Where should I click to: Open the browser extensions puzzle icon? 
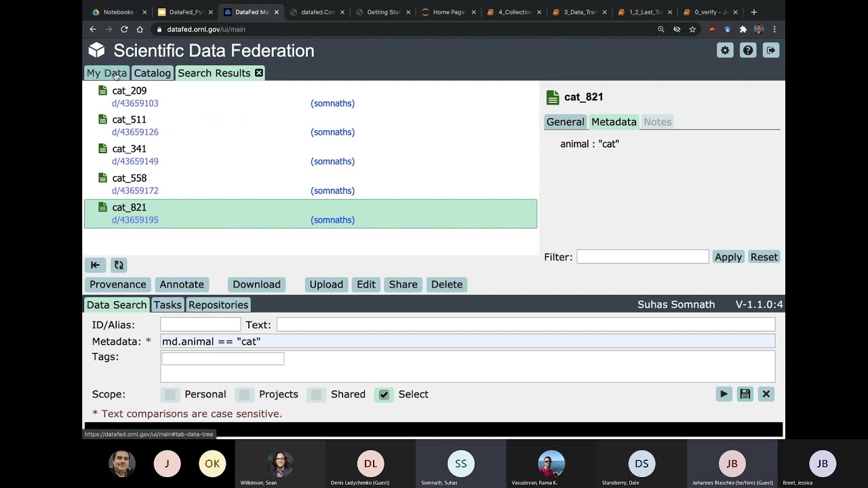(x=743, y=29)
